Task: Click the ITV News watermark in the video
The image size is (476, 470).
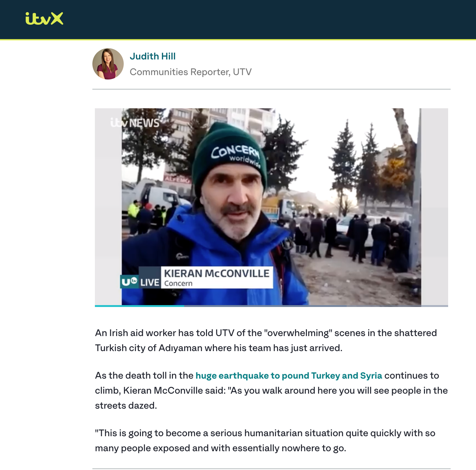Action: click(135, 123)
